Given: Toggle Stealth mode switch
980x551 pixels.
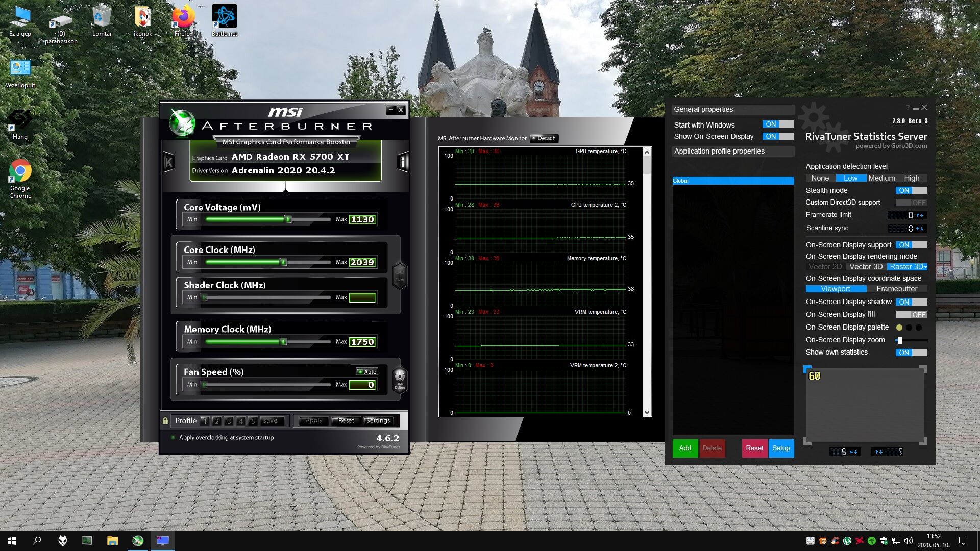Looking at the screenshot, I should pyautogui.click(x=912, y=190).
